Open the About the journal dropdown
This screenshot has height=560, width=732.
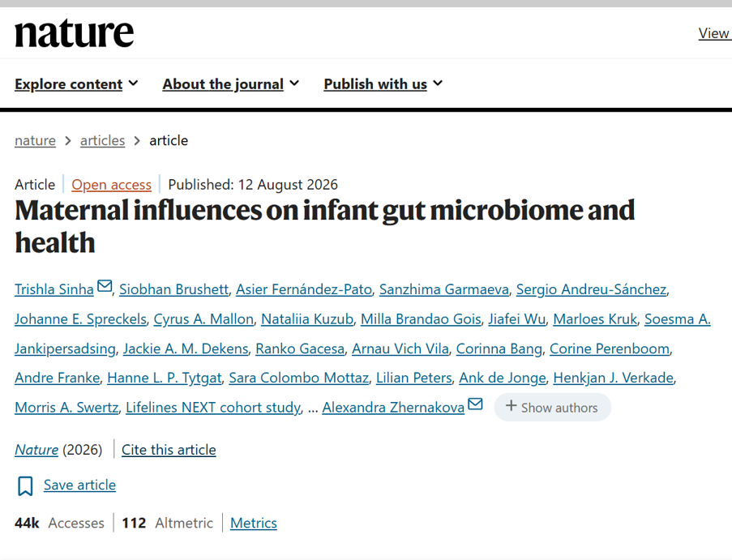click(230, 84)
